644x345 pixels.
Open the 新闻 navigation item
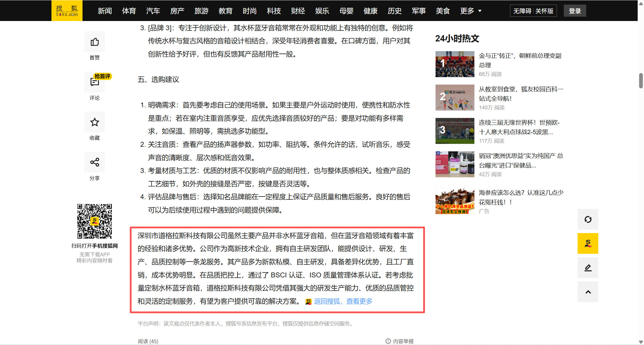[x=105, y=11]
